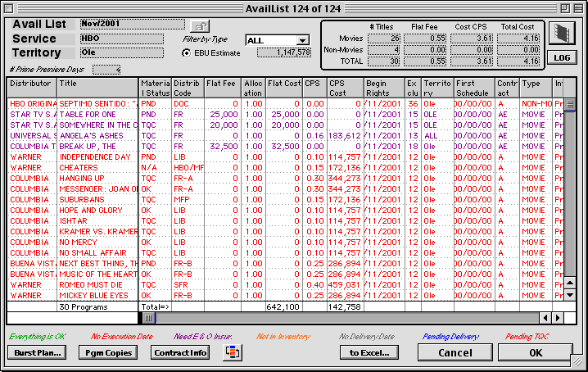588x372 pixels.
Task: Select the TABLE FOR ONE title
Action: point(88,114)
